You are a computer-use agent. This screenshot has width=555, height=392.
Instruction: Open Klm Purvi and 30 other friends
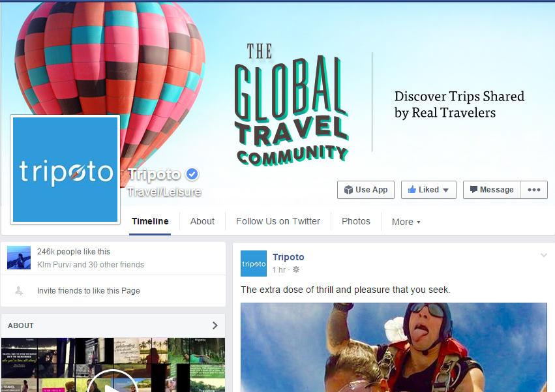click(x=91, y=265)
